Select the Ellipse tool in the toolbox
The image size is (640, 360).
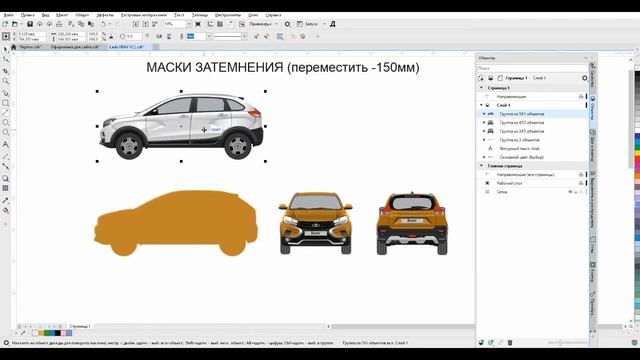click(5, 122)
